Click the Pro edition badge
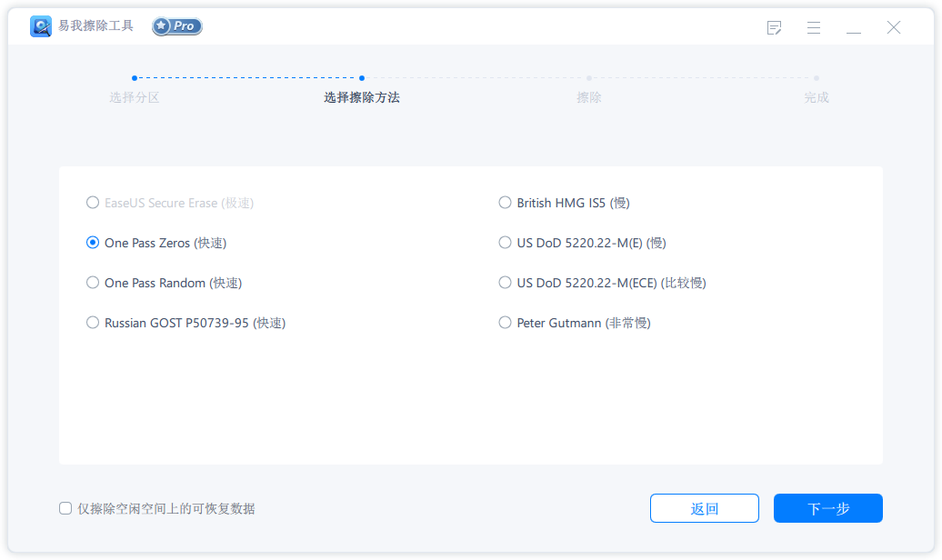Screen dimensions: 942x560 point(177,25)
